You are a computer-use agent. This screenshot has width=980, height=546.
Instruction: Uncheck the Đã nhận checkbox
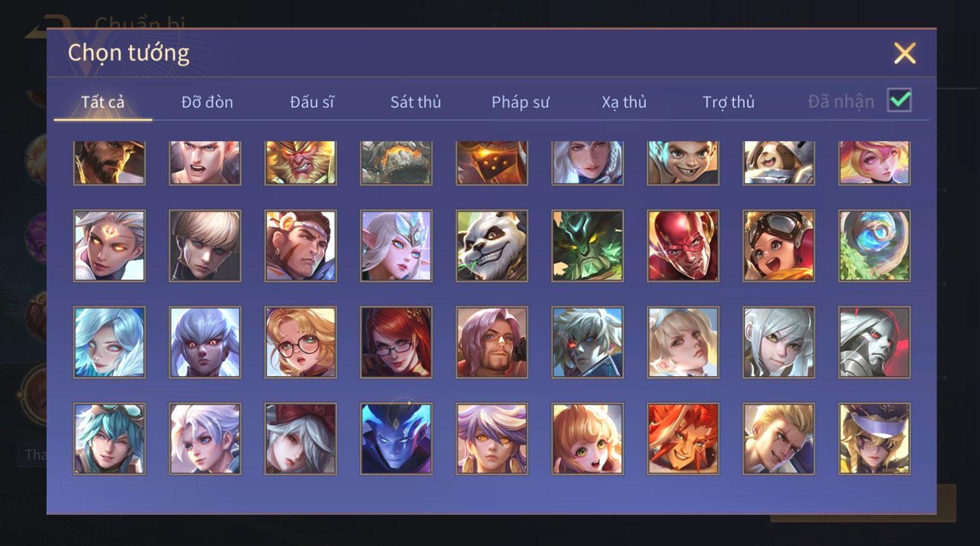click(899, 100)
